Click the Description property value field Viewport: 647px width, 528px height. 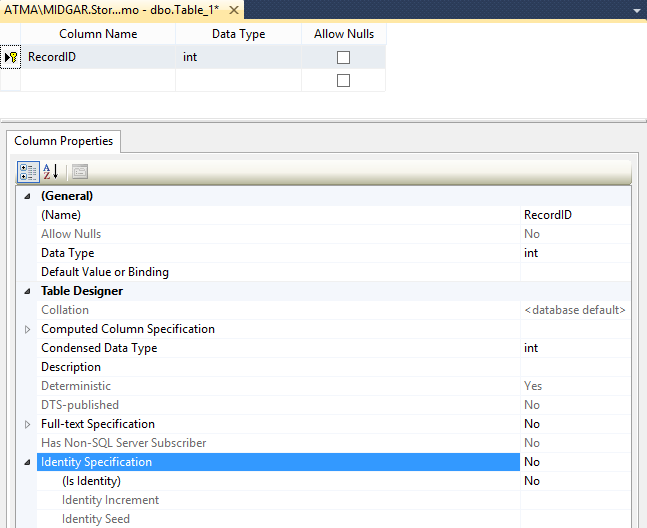click(575, 367)
